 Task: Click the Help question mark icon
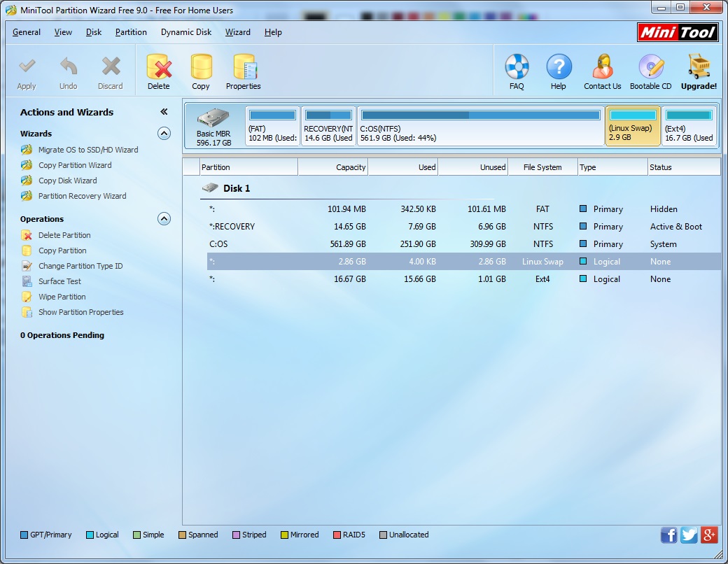559,66
